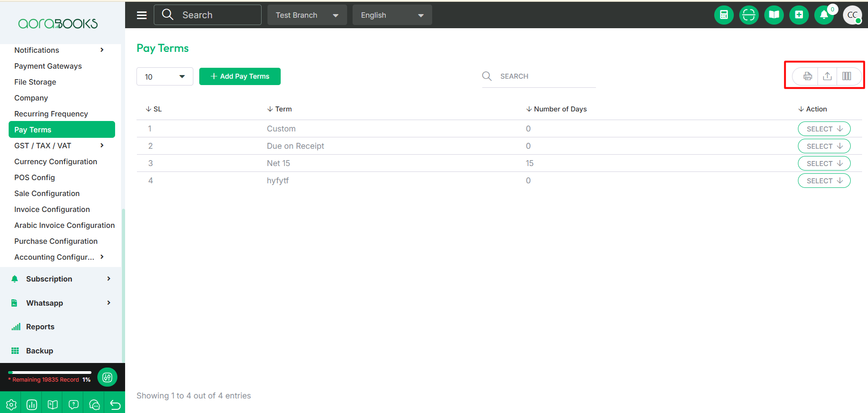Click the sliders settings round button
Image resolution: width=868 pixels, height=413 pixels.
point(107,377)
